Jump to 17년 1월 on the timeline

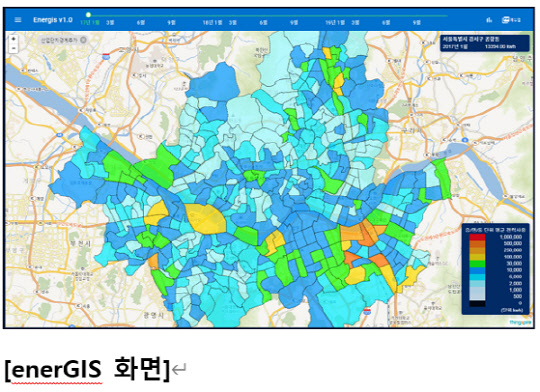coord(90,23)
